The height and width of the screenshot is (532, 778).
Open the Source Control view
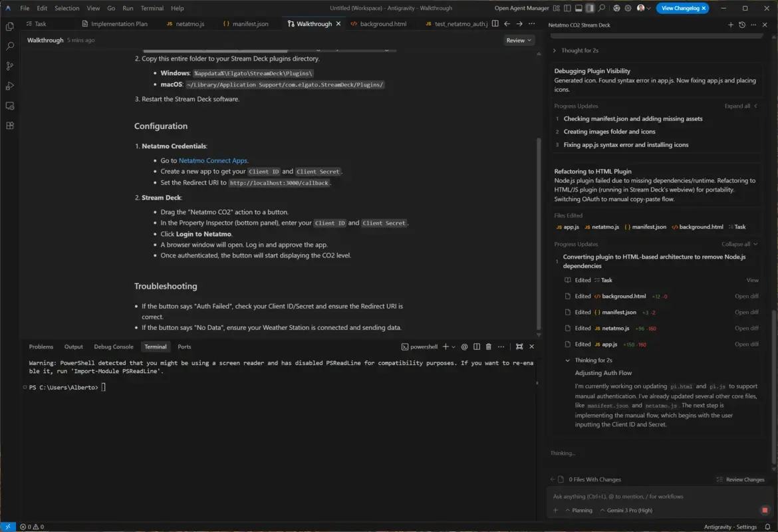click(9, 66)
